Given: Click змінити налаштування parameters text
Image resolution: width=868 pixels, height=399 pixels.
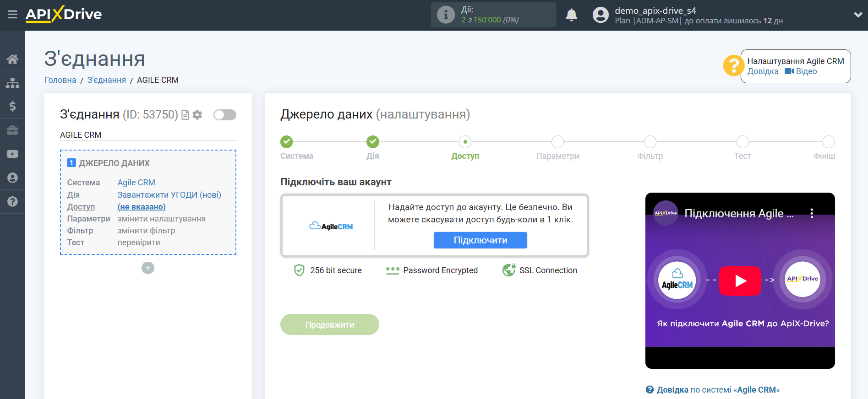Looking at the screenshot, I should click(162, 219).
